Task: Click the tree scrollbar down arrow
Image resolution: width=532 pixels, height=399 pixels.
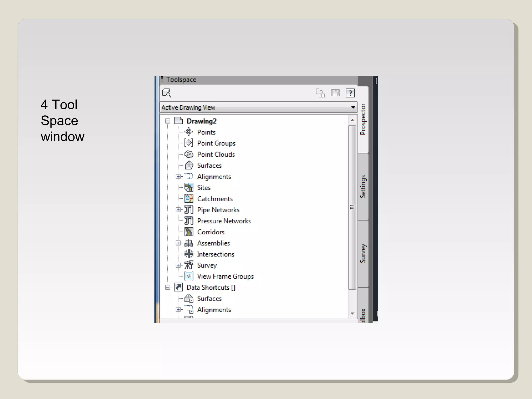Action: point(353,314)
